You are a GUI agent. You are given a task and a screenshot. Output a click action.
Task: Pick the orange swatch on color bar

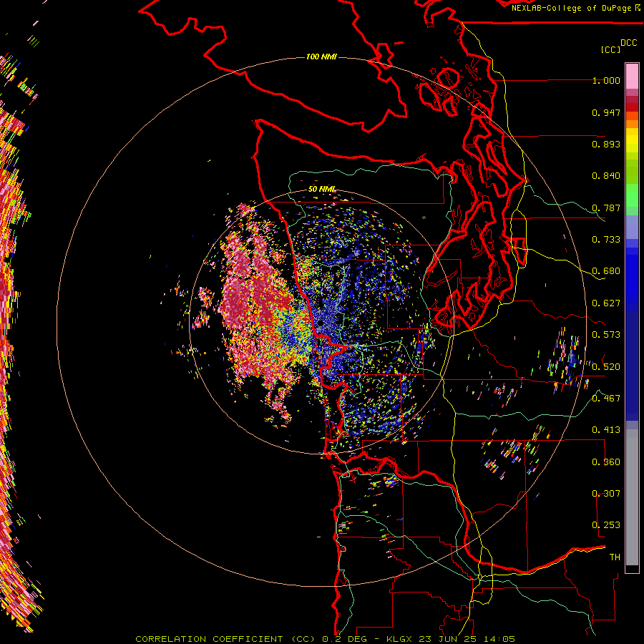pos(632,124)
